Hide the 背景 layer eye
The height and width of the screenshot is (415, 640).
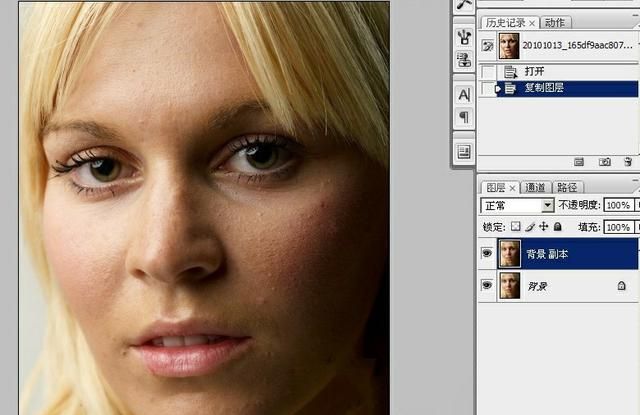[487, 285]
